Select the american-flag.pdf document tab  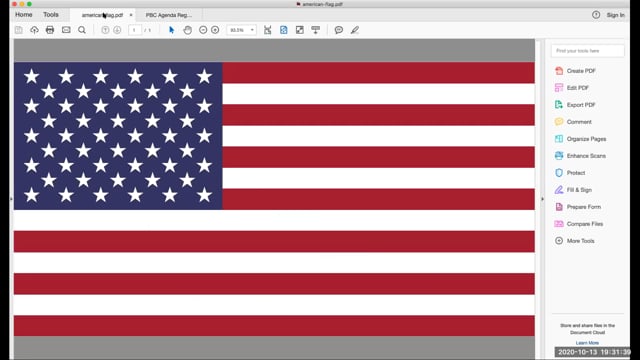click(x=102, y=15)
